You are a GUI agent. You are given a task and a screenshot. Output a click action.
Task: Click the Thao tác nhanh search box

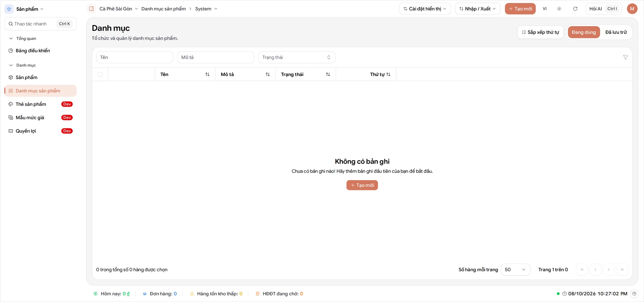(x=41, y=24)
